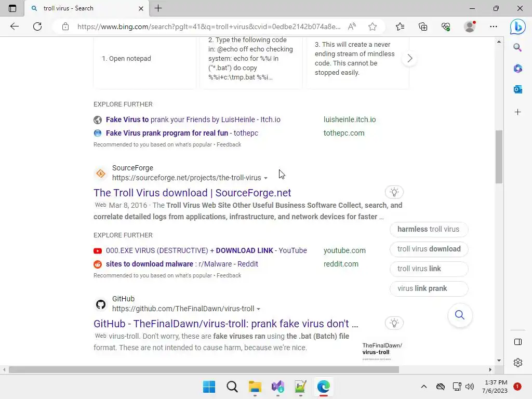Open a new browser tab

pos(158,8)
